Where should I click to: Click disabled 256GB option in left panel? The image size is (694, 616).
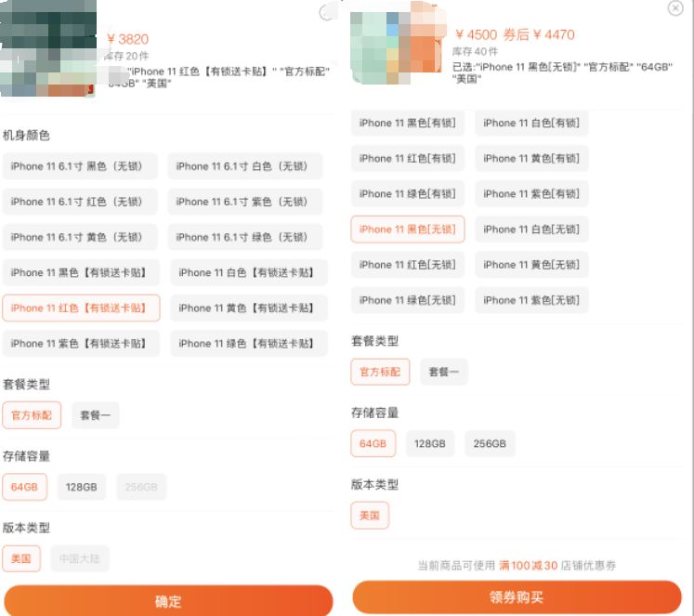(141, 487)
